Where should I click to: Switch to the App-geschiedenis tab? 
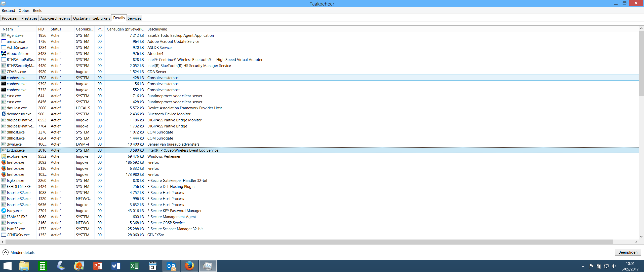tap(55, 18)
